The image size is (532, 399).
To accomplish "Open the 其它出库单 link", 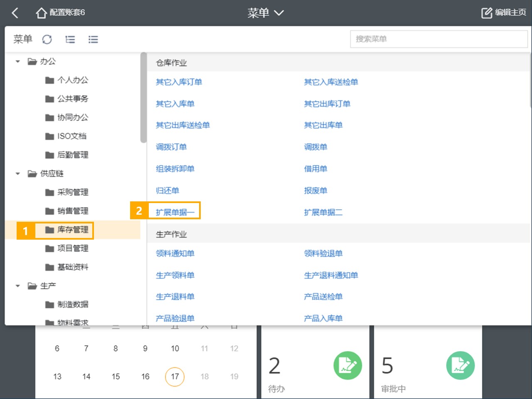I will pos(323,125).
